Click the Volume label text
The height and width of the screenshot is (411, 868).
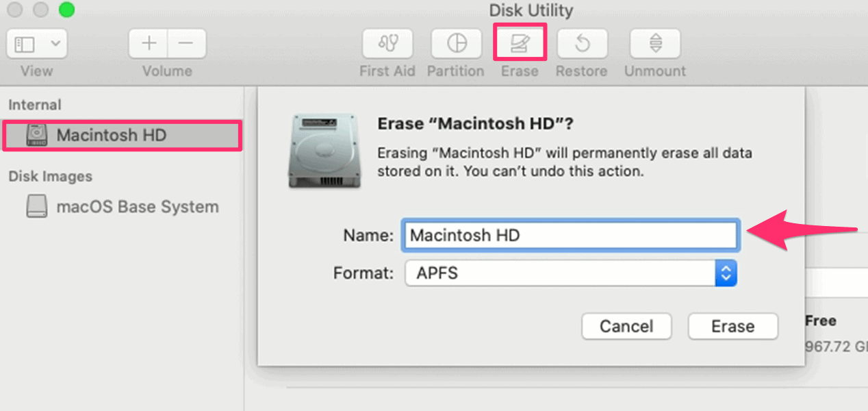point(167,71)
